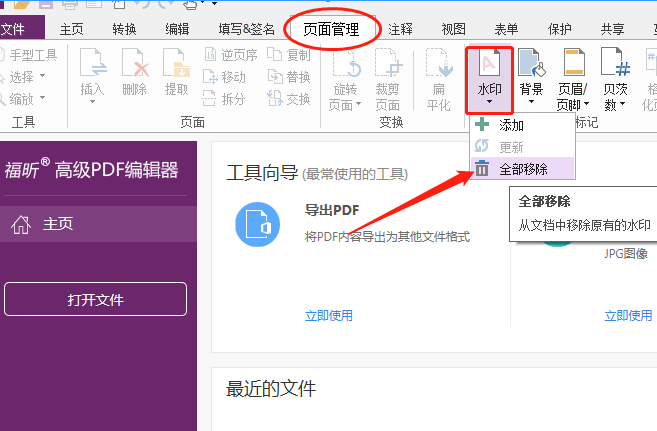Open the 编辑 ribbon tab
Image resolution: width=657 pixels, height=431 pixels.
click(x=177, y=29)
